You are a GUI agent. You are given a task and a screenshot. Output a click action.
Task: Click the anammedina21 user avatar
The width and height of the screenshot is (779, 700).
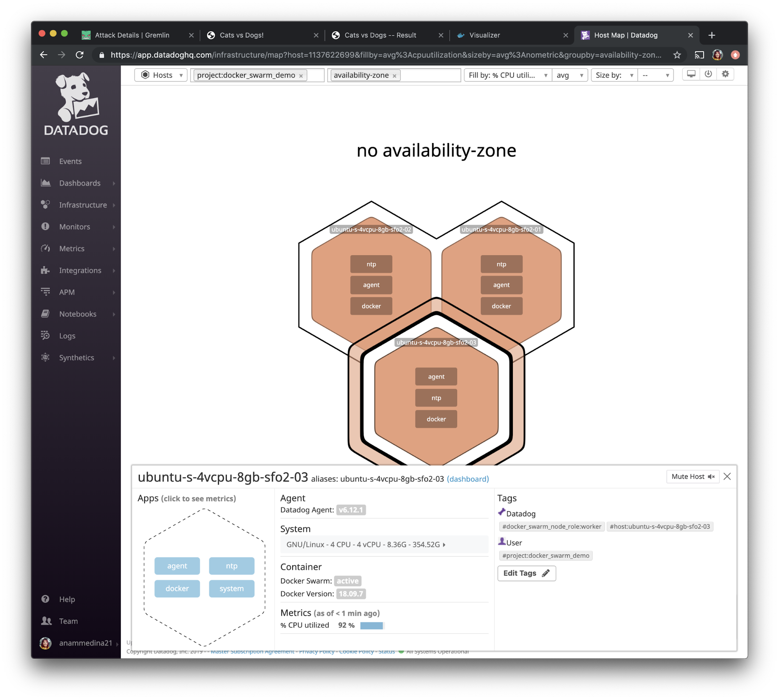tap(46, 643)
